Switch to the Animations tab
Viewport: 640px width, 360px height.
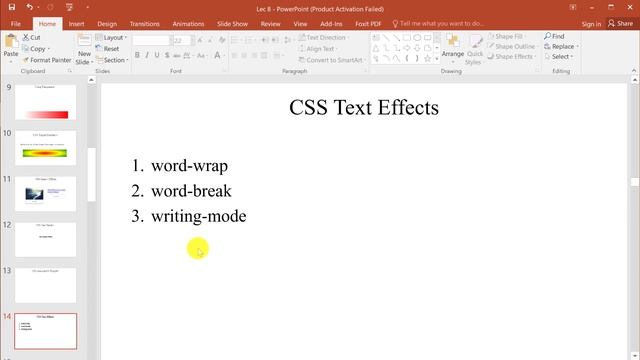pos(188,24)
